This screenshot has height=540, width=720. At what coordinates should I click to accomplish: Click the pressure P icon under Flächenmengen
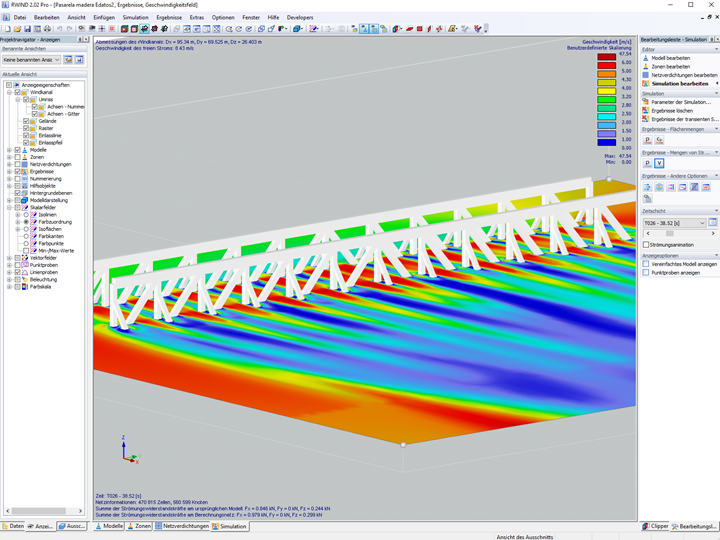[x=647, y=140]
